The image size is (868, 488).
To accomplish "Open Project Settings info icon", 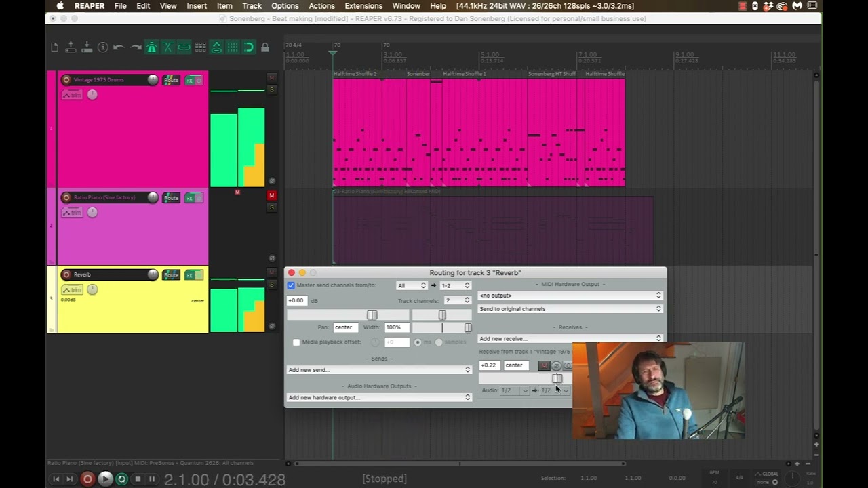I will click(103, 47).
